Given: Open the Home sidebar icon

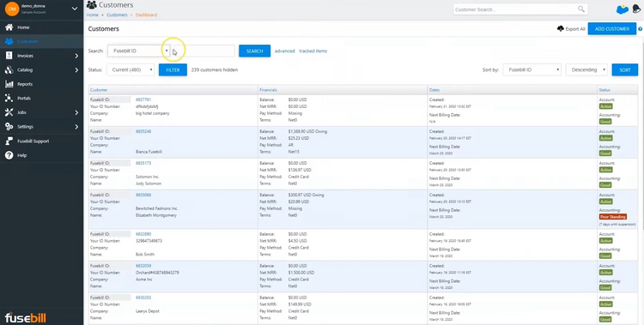Looking at the screenshot, I should [9, 27].
